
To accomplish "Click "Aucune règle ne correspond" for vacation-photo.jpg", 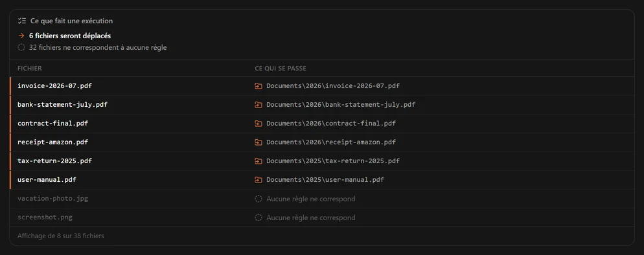I will coord(311,199).
